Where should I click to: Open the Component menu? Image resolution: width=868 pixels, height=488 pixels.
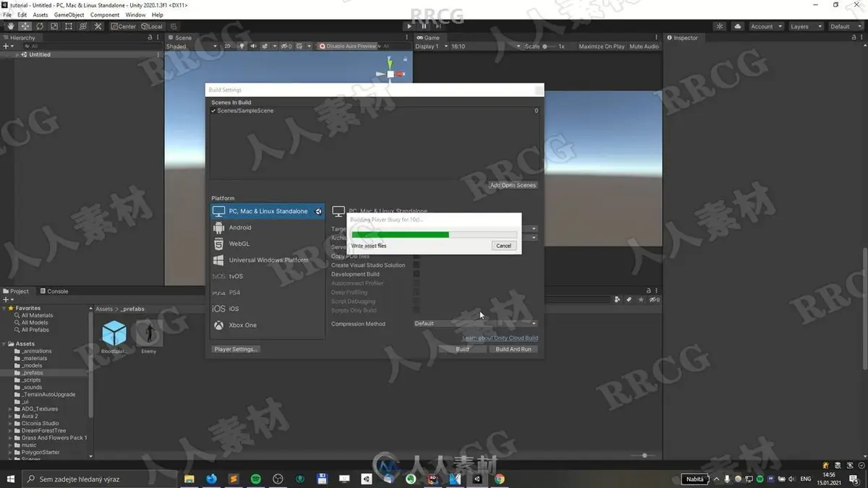point(105,14)
